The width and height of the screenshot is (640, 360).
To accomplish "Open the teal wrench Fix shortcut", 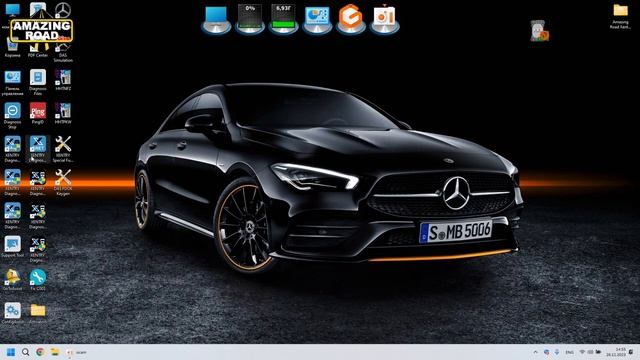I will [x=38, y=280].
